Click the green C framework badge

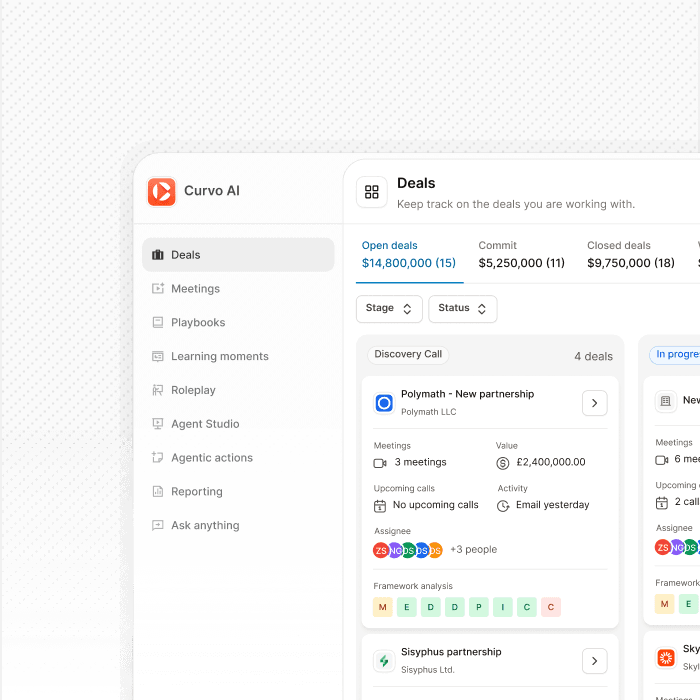[527, 607]
